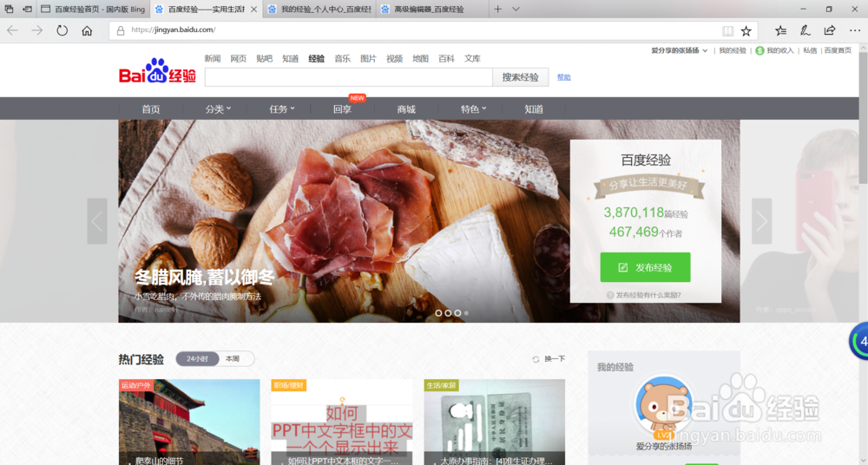Image resolution: width=868 pixels, height=465 pixels.
Task: Select fourth banner carousel dot
Action: 466,313
